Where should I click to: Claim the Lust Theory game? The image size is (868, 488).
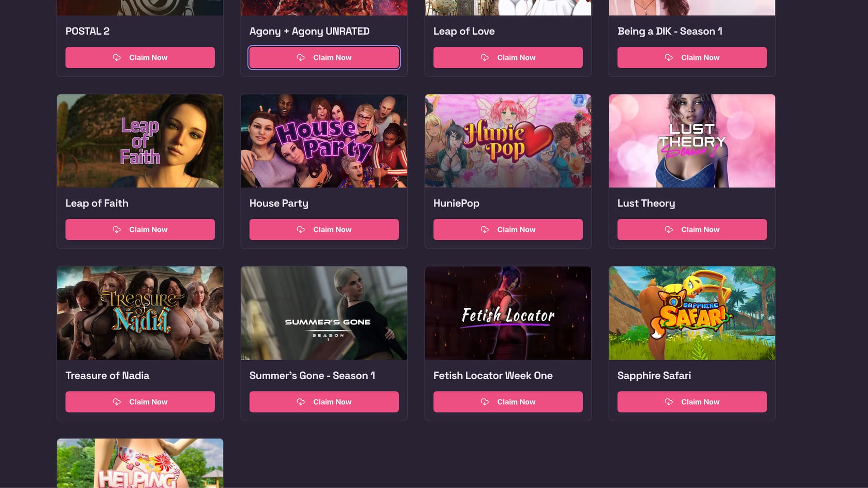point(692,230)
